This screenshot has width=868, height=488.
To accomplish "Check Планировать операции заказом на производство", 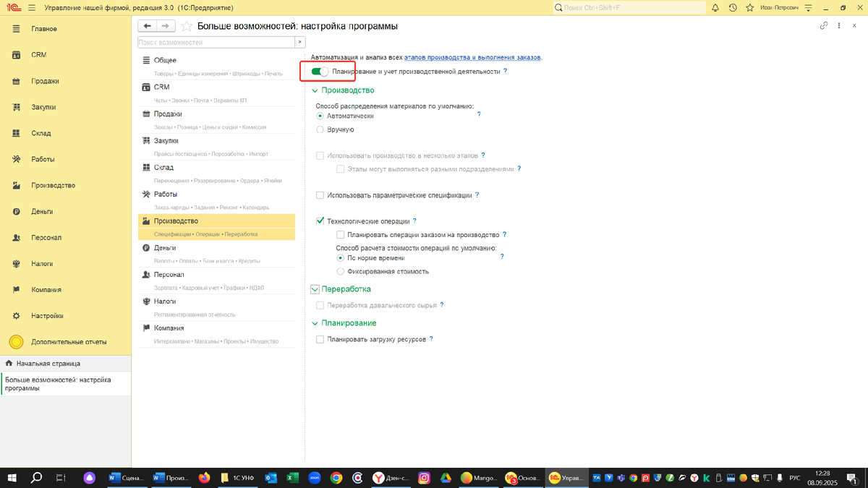I will coord(341,235).
